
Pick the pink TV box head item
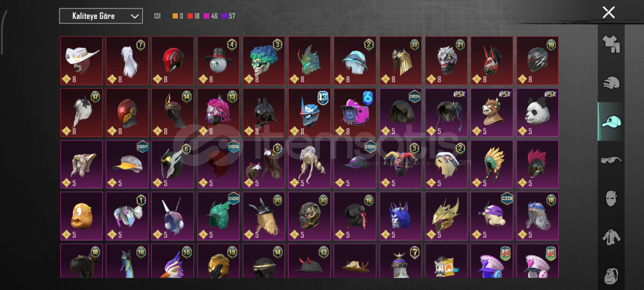tap(355, 113)
